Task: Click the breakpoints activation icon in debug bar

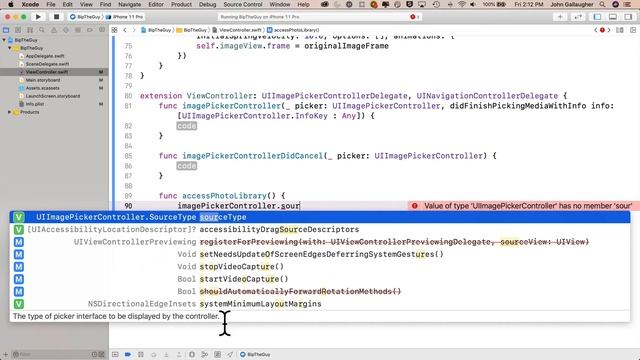Action: pyautogui.click(x=128, y=354)
